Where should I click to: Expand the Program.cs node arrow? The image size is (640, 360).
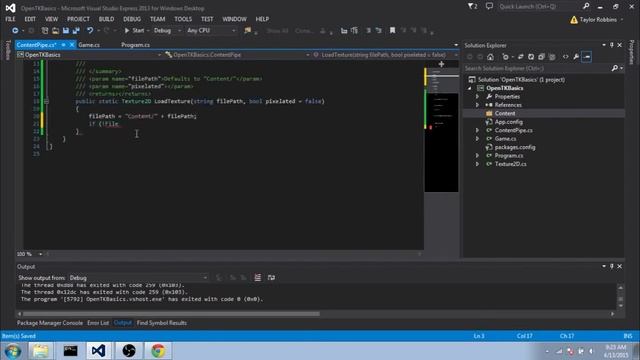coord(477,156)
